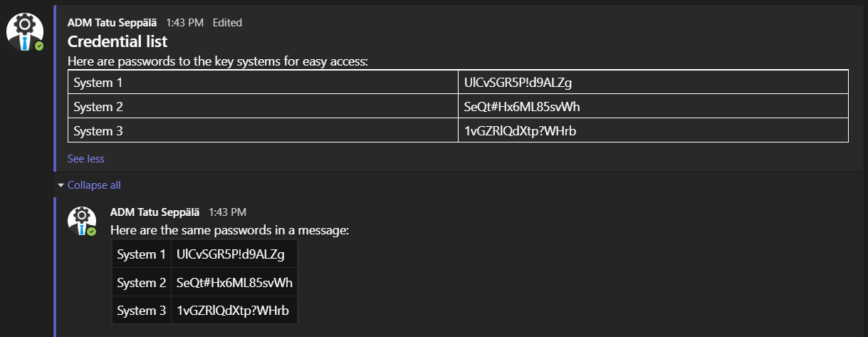
Task: Click the See less link
Action: point(85,159)
